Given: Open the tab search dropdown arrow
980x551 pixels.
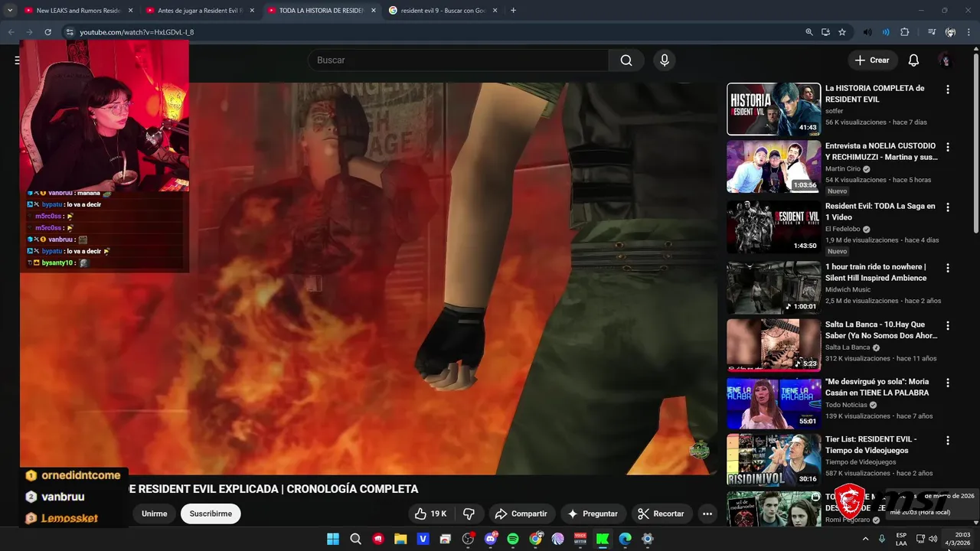Looking at the screenshot, I should point(10,11).
